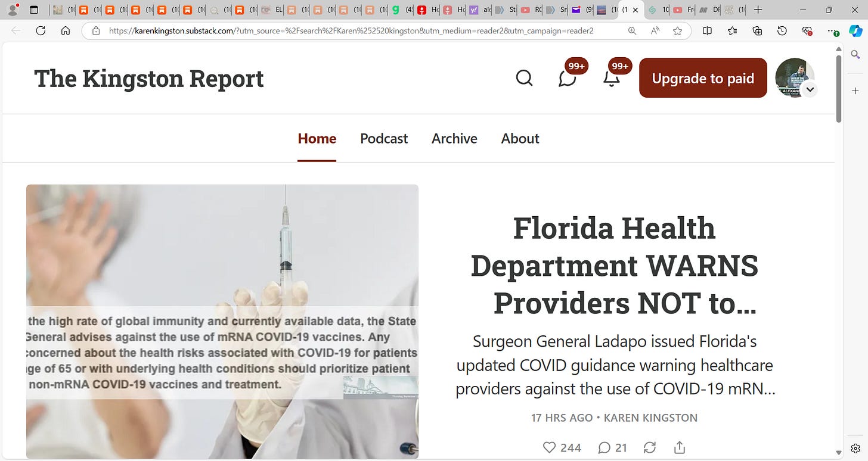Open the About tab
868x461 pixels.
[x=520, y=138]
